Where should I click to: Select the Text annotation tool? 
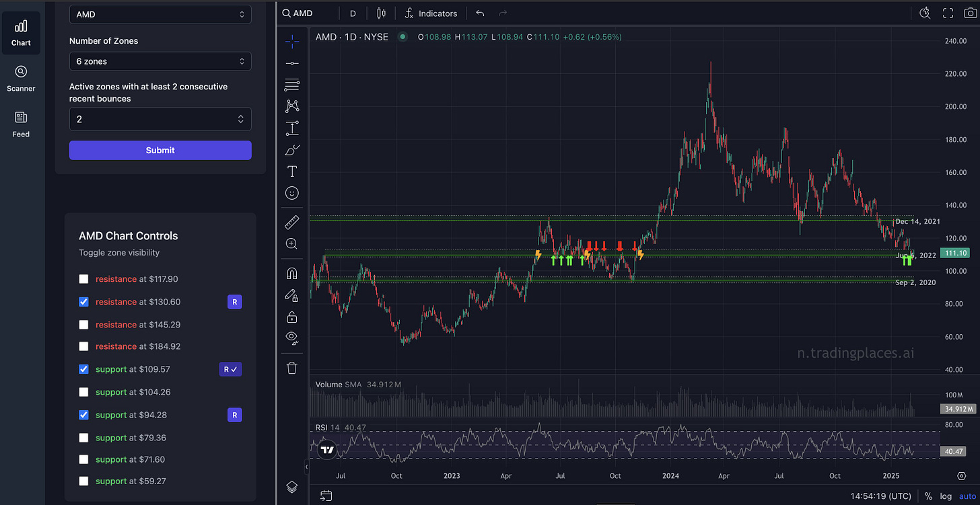[x=292, y=171]
